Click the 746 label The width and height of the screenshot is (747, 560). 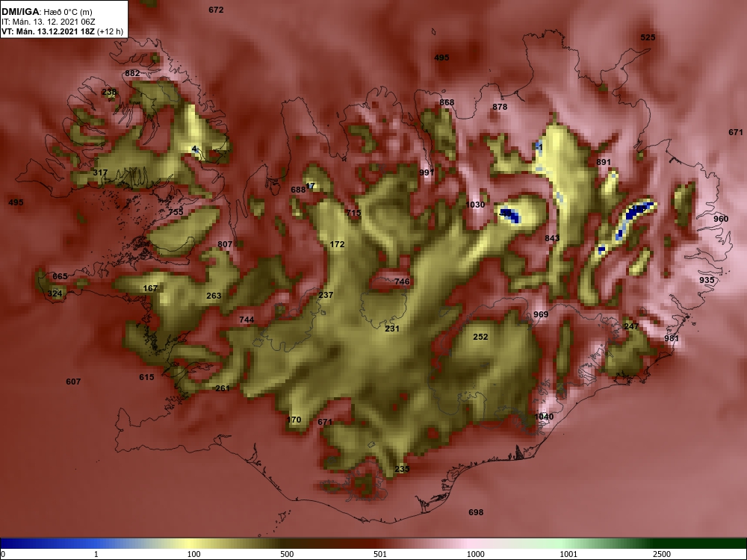click(x=402, y=281)
